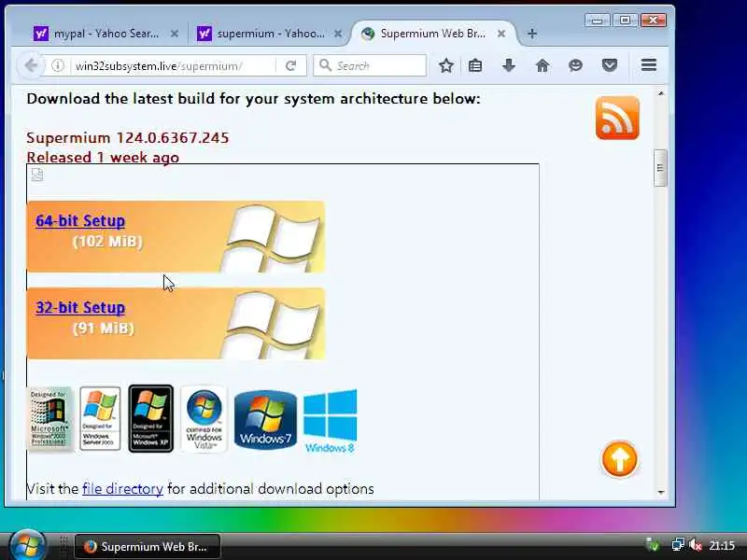747x560 pixels.
Task: Click the Certified for Windows Vista badge
Action: pyautogui.click(x=204, y=419)
